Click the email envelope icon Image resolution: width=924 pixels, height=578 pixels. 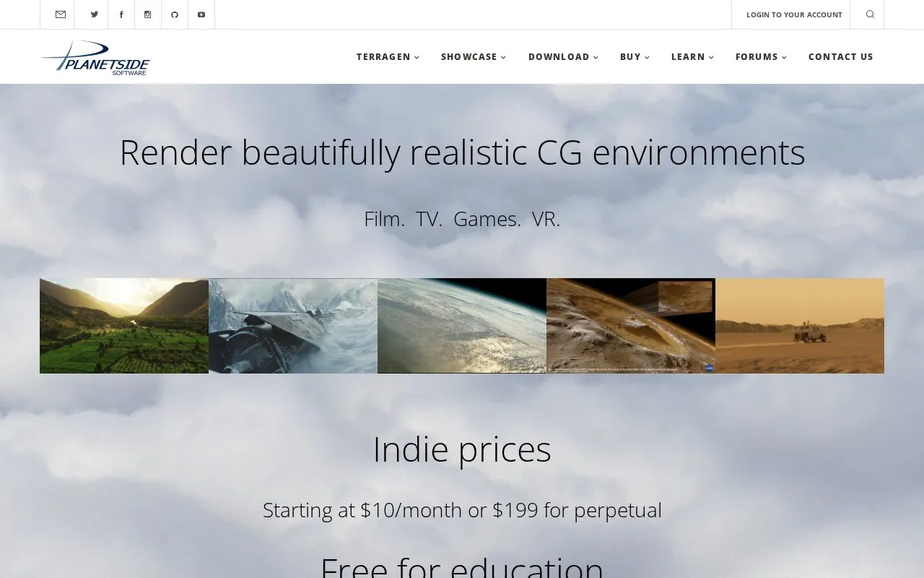(61, 14)
